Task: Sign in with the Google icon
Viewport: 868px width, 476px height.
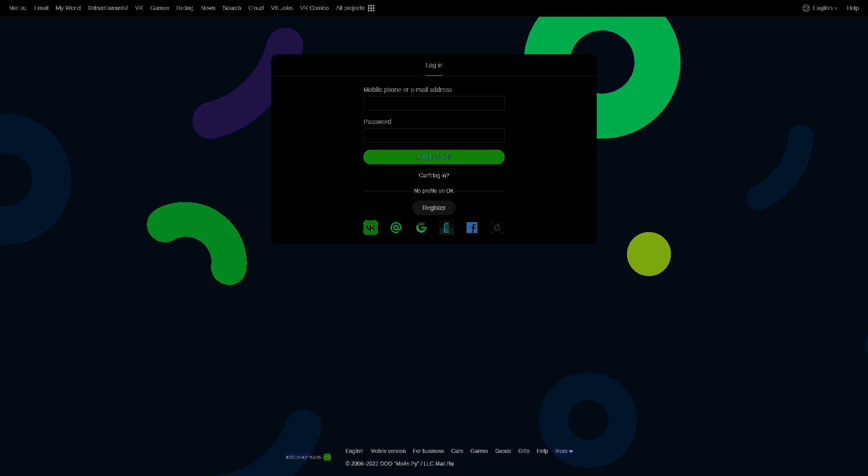Action: tap(421, 228)
